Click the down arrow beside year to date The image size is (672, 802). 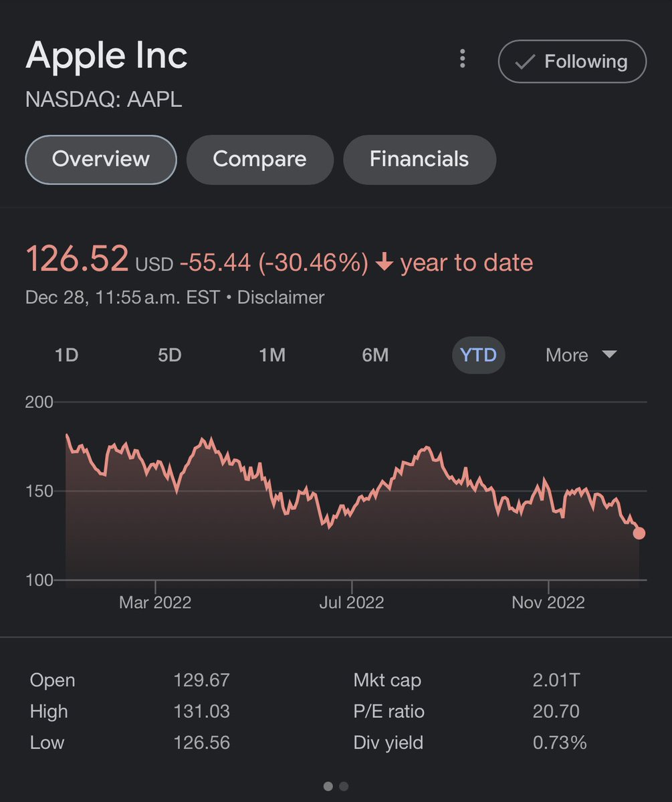384,263
